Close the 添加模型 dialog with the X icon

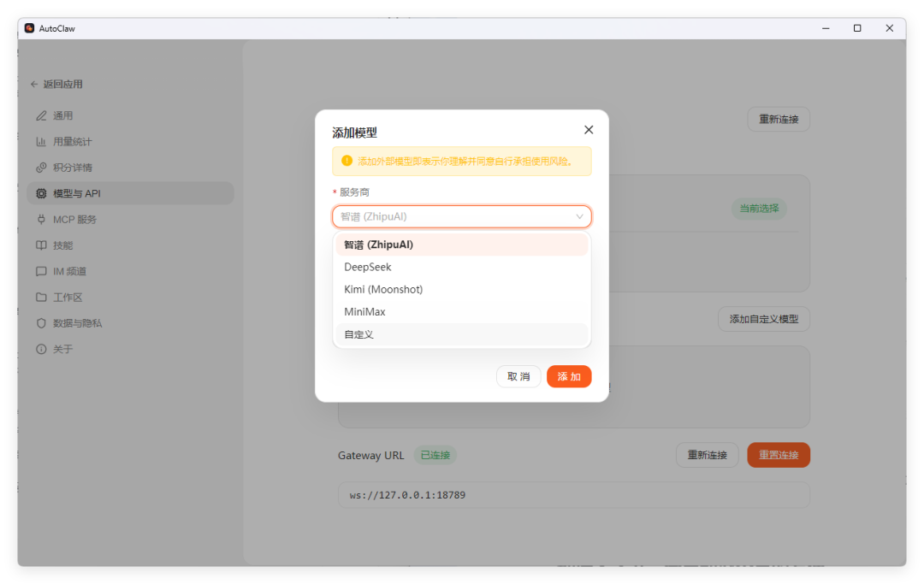click(x=588, y=129)
